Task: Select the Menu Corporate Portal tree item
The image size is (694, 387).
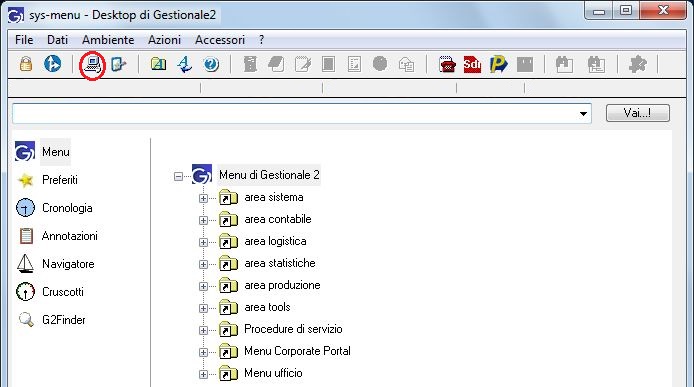Action: pyautogui.click(x=297, y=351)
